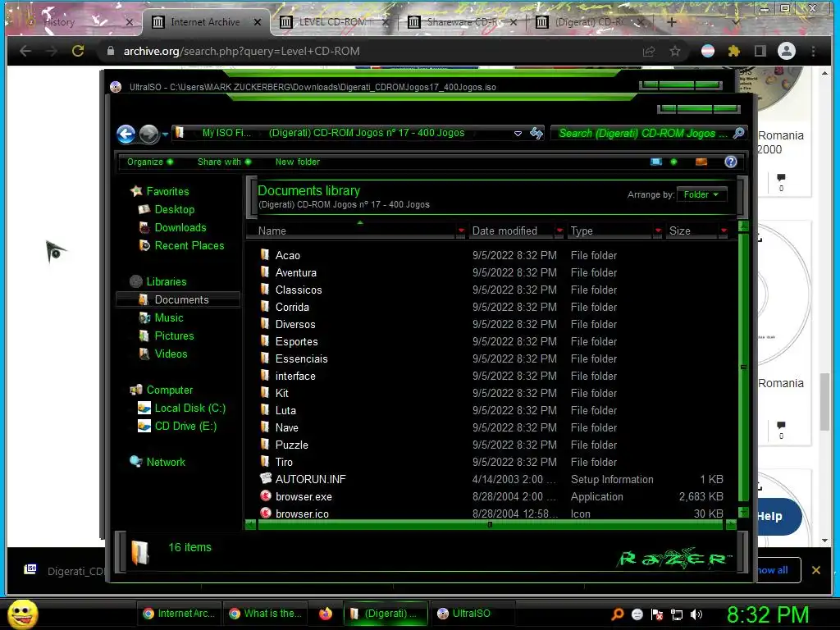This screenshot has height=630, width=840.
Task: Select the Aventura folder
Action: tap(295, 272)
